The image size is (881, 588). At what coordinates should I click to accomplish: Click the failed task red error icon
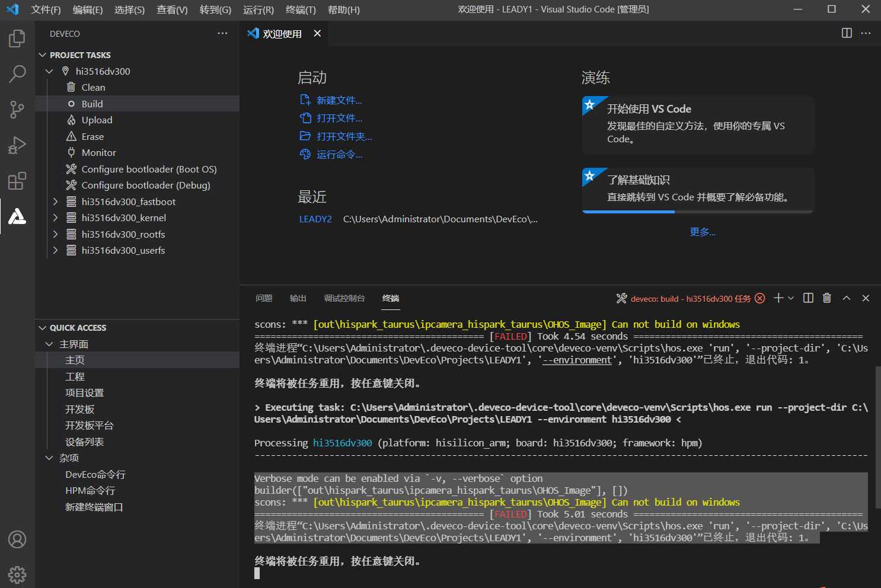point(760,298)
